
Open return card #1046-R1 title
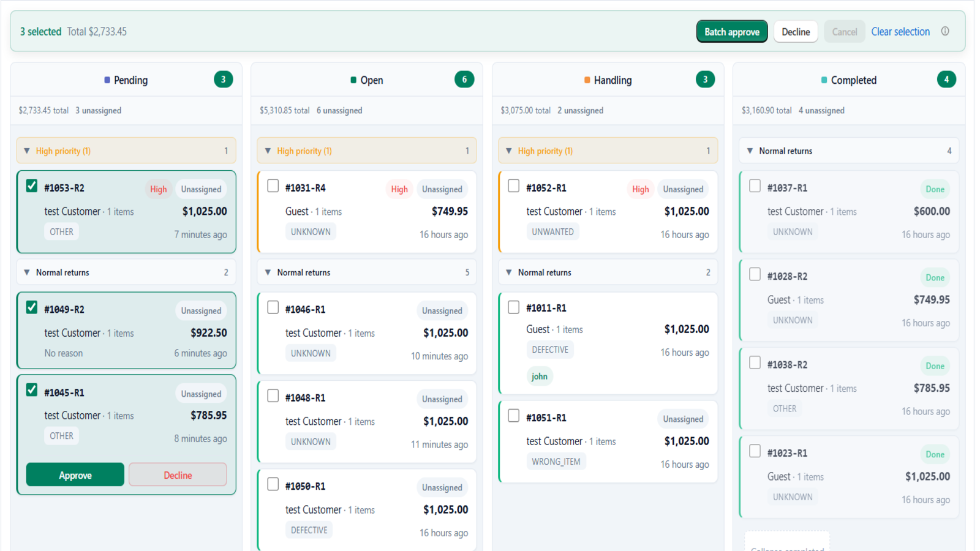pos(306,310)
